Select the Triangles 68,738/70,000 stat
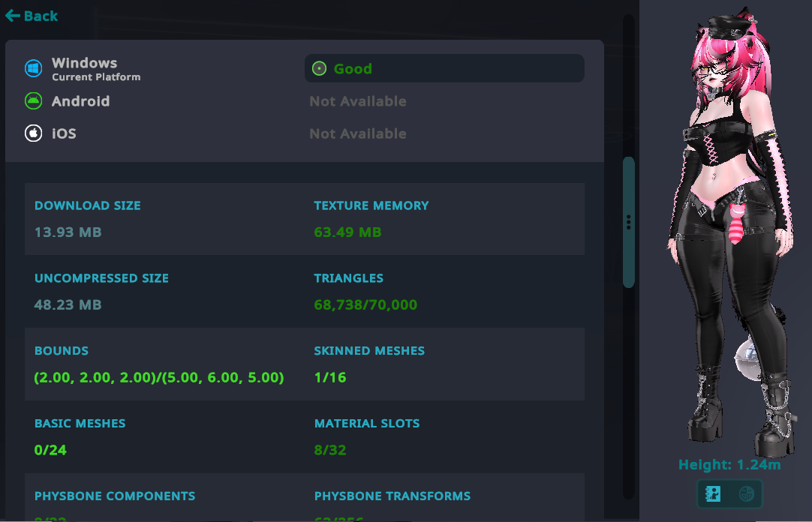 [365, 305]
